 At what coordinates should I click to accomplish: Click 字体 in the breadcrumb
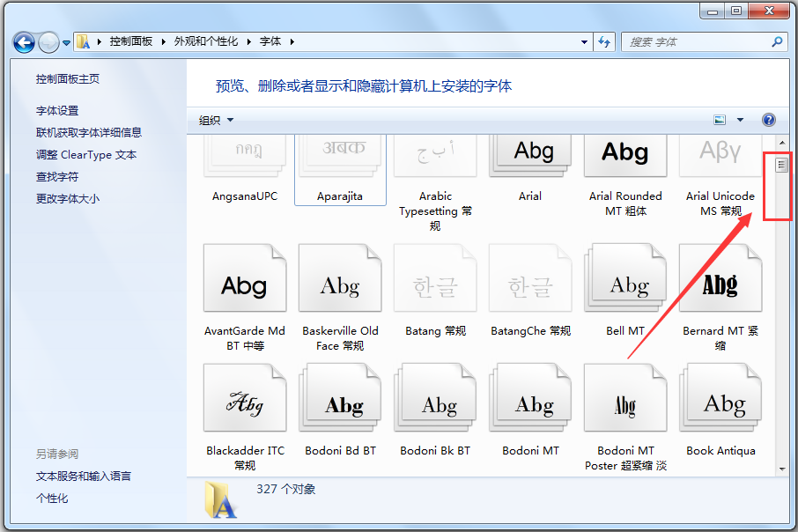(270, 41)
